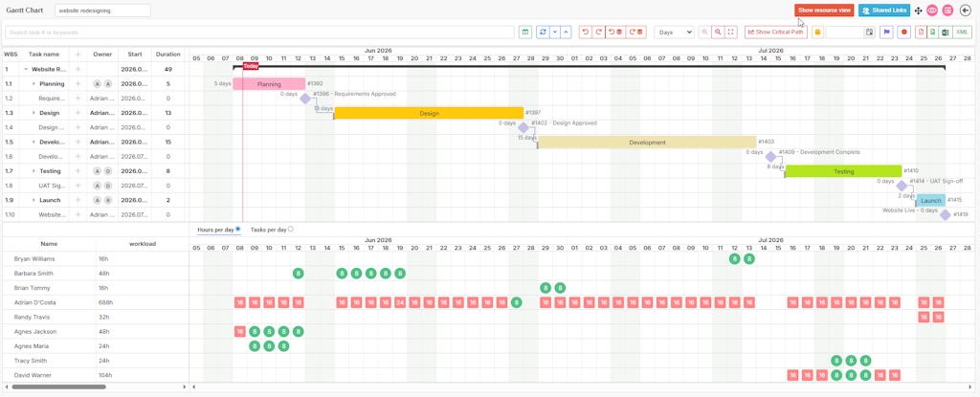Click the 24 hour overload cell for Adrian D'Costa
The image size is (980, 397).
coord(400,302)
